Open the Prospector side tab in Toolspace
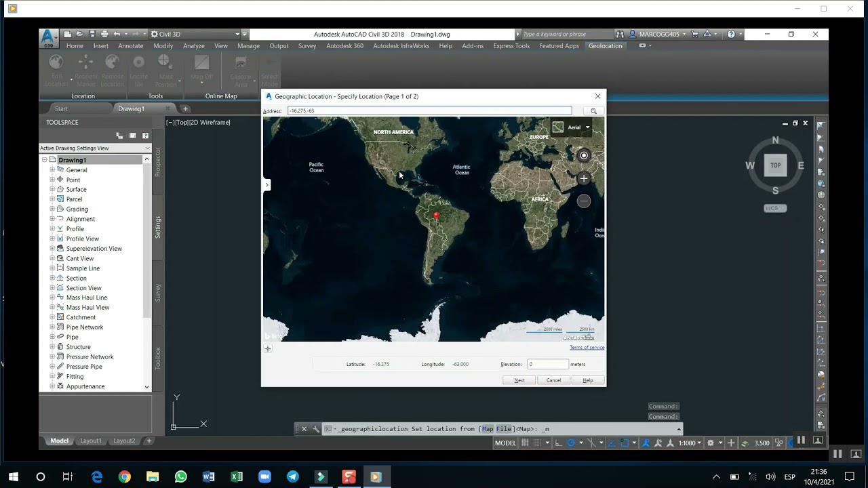This screenshot has width=868, height=488. pos(158,162)
